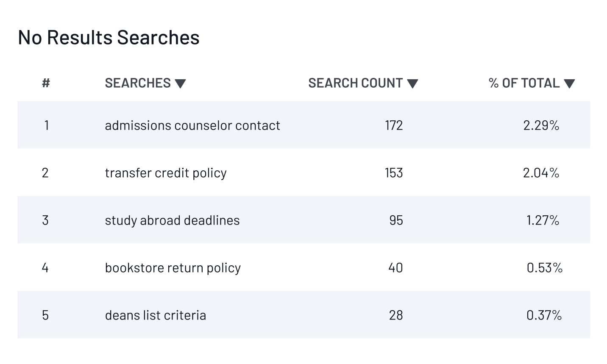607x364 pixels.
Task: Click the 0.37% value for deans list criteria
Action: (544, 315)
